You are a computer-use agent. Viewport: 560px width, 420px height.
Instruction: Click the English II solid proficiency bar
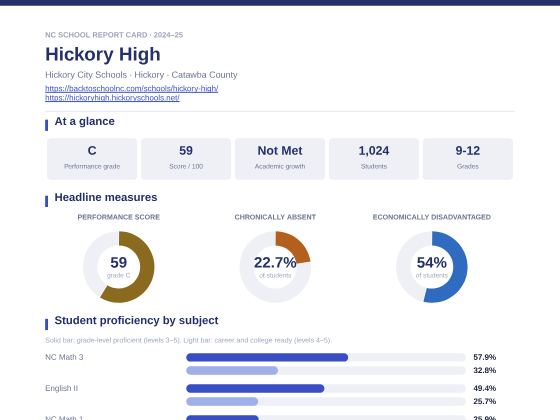pyautogui.click(x=255, y=388)
